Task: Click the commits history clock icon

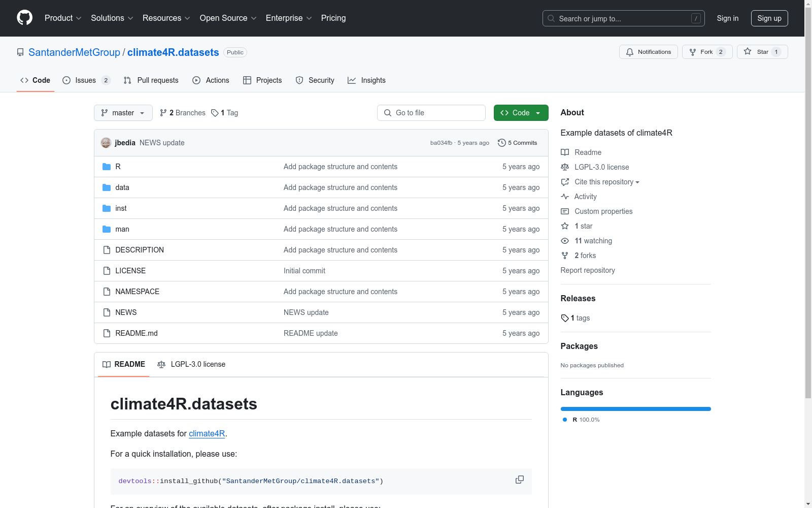Action: click(502, 143)
